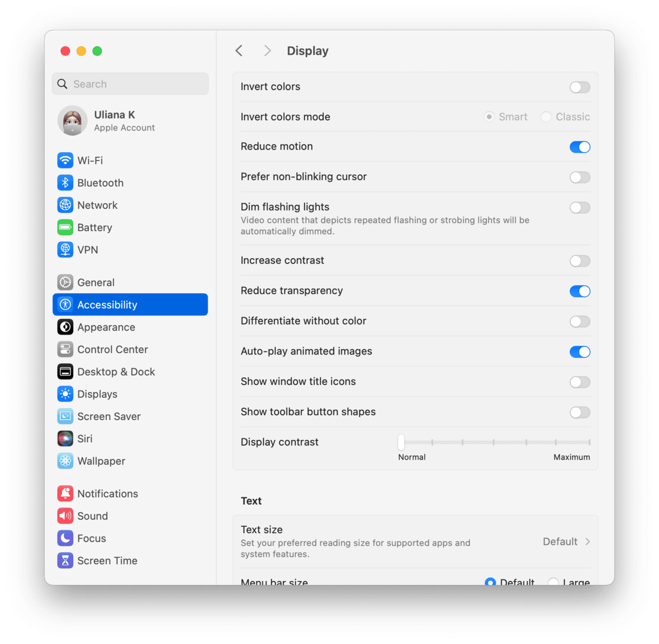
Task: Open the Wi-Fi settings label
Action: pos(90,160)
